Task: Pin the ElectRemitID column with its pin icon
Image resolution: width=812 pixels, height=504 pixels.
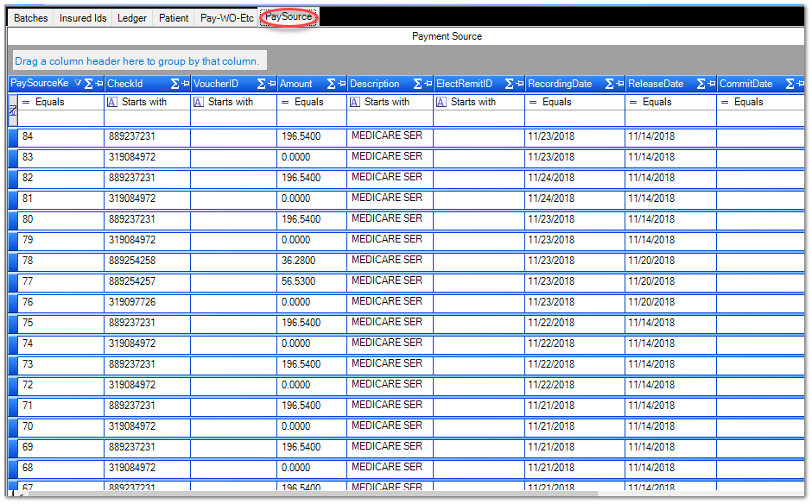Action: click(x=520, y=84)
